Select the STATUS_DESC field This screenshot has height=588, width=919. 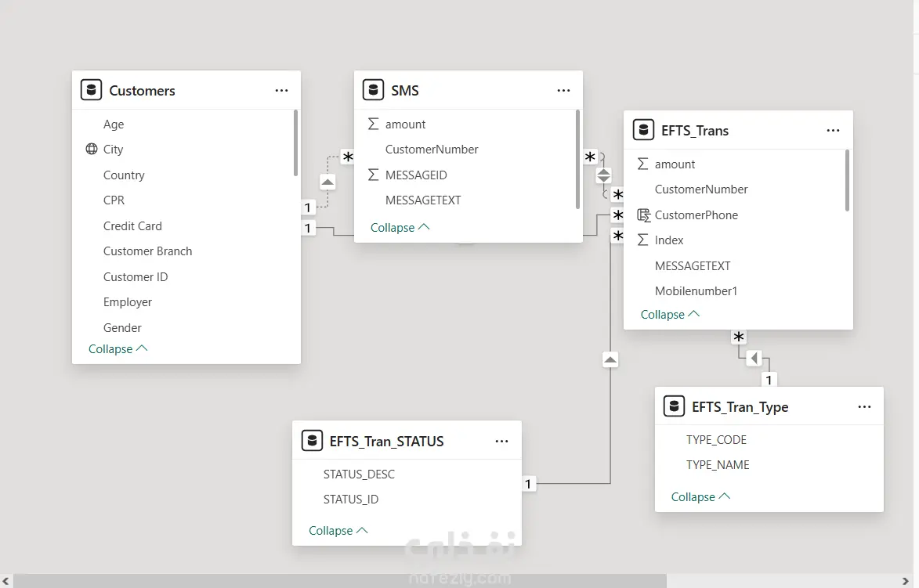tap(359, 474)
